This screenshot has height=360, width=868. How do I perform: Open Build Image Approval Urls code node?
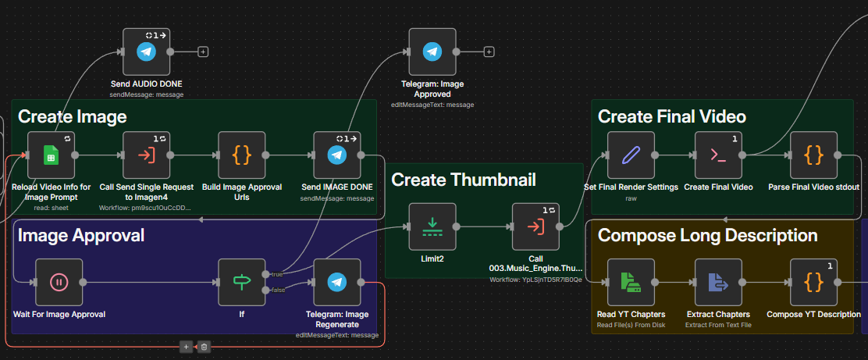tap(241, 155)
